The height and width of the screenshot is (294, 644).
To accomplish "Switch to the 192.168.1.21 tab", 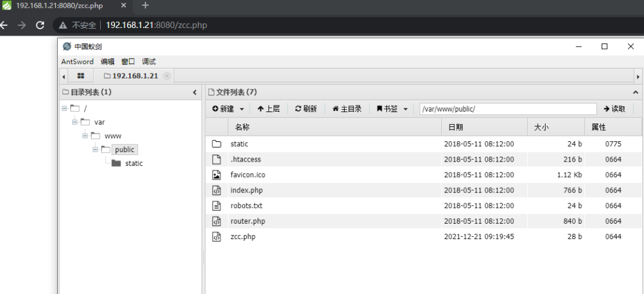I will [x=131, y=76].
